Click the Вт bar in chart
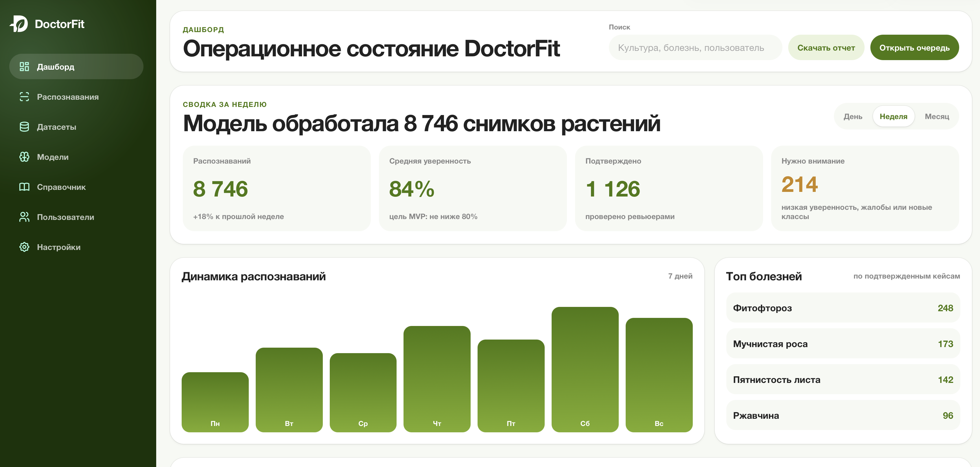980x467 pixels. (289, 390)
